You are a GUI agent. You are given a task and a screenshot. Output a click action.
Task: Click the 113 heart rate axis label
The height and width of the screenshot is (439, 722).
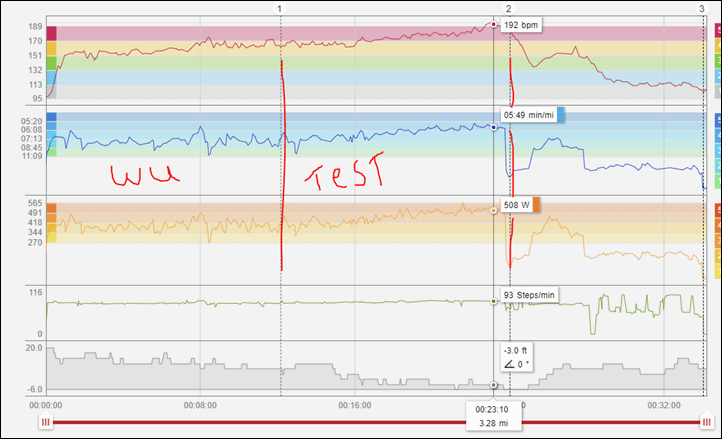click(35, 84)
